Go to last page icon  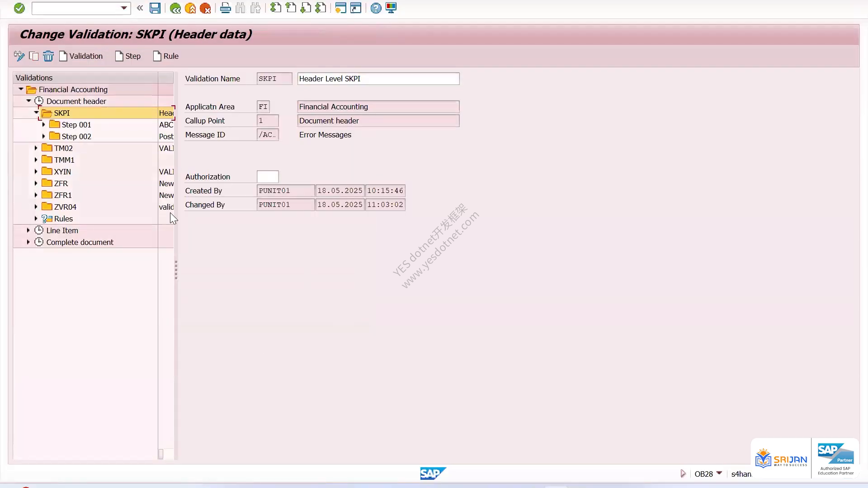coord(321,8)
